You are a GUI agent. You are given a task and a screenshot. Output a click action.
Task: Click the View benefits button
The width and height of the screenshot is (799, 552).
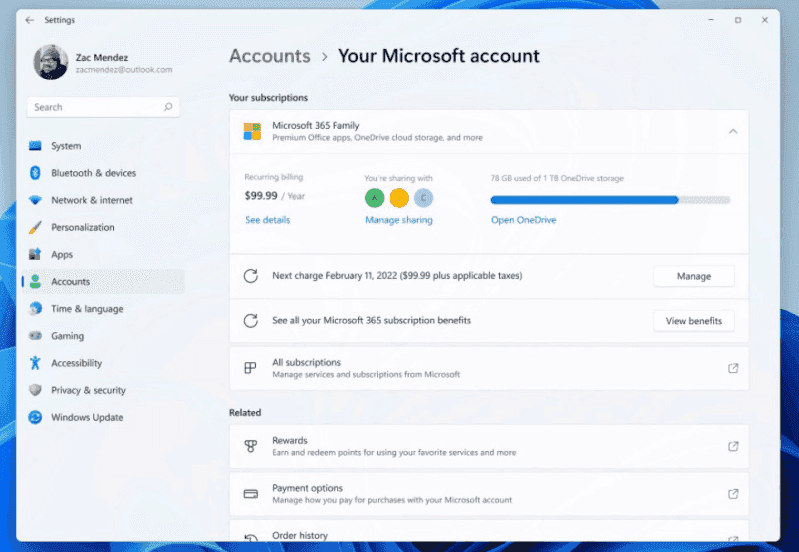coord(694,321)
